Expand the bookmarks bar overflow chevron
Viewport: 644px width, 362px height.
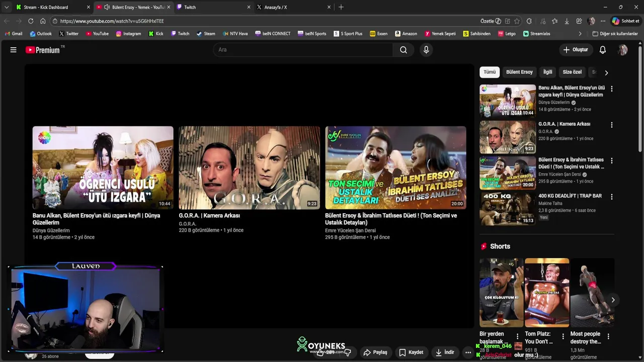pos(580,34)
